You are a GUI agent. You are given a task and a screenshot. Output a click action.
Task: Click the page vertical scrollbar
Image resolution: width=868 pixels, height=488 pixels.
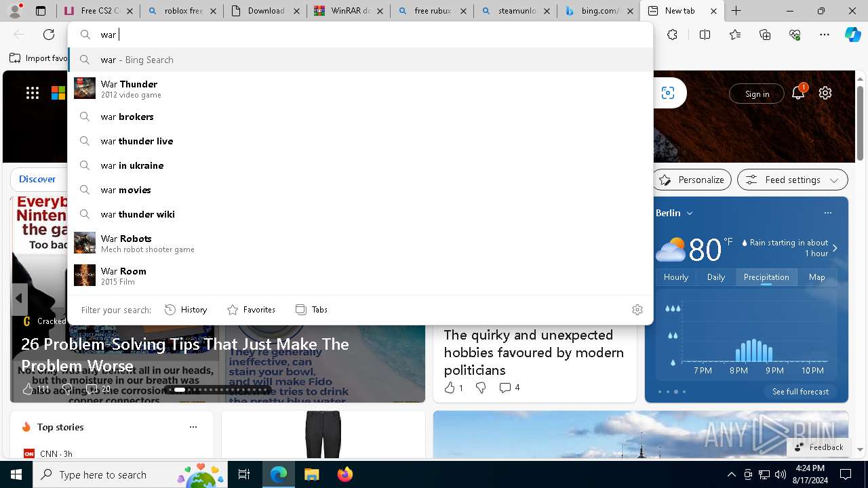click(860, 122)
